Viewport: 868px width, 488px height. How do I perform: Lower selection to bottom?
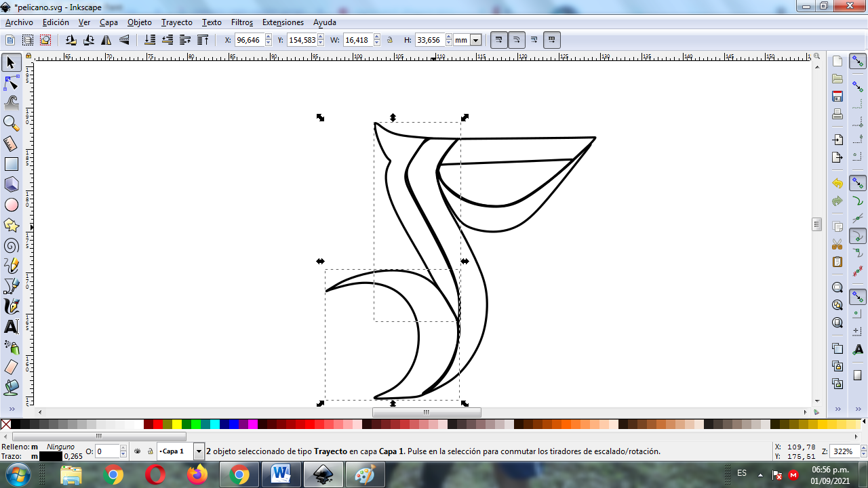point(150,40)
